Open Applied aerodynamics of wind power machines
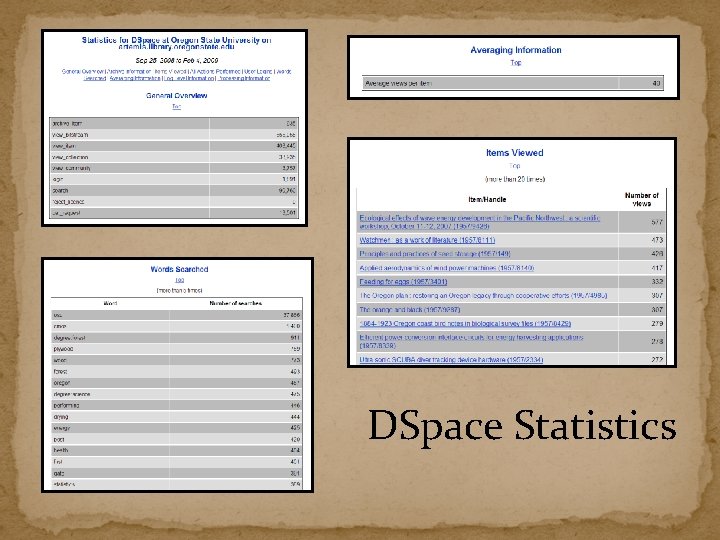The width and height of the screenshot is (720, 540). [x=446, y=268]
